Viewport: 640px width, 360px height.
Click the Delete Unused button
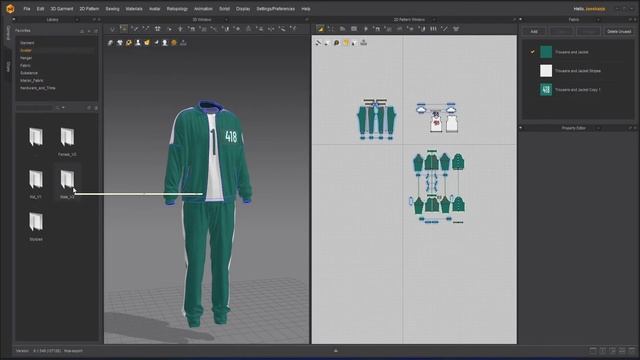619,31
